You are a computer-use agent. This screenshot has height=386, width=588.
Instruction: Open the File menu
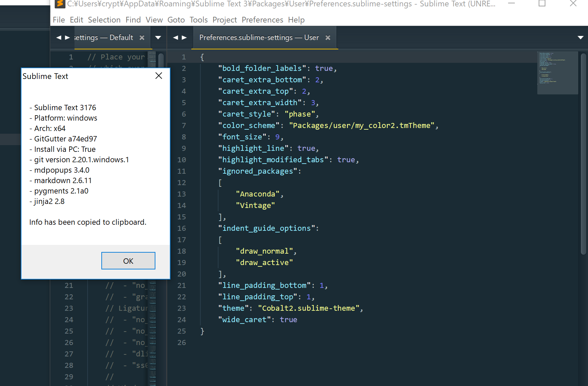[x=59, y=20]
